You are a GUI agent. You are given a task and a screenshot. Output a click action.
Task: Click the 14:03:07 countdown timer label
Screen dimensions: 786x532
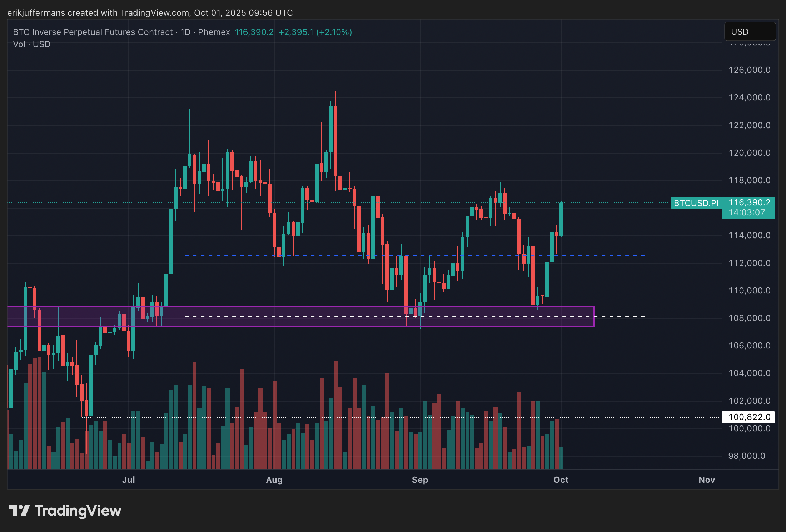[x=746, y=212]
